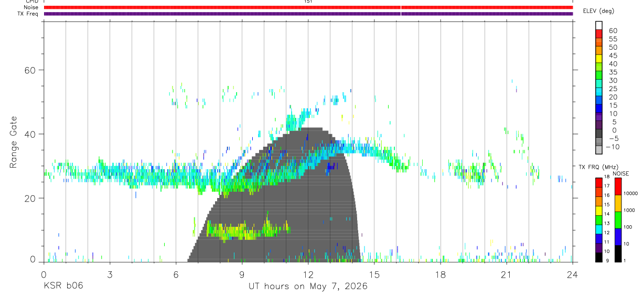Click the '1' label on the NOISE scale
644x297 pixels.
(625, 260)
